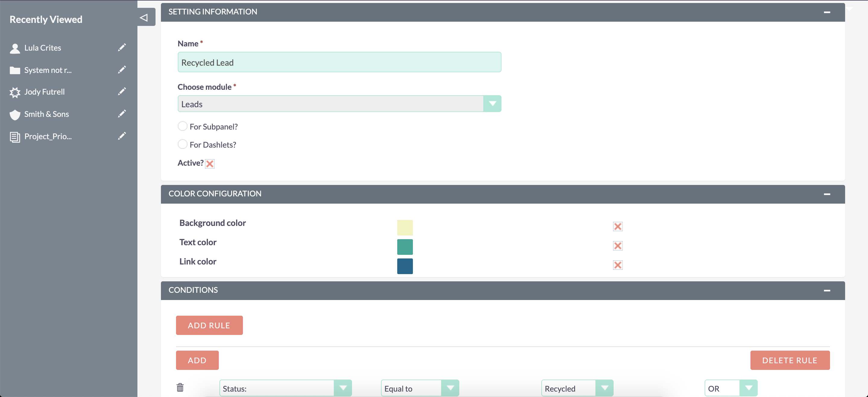
Task: Click the document icon for Project_Prio item
Action: point(15,136)
